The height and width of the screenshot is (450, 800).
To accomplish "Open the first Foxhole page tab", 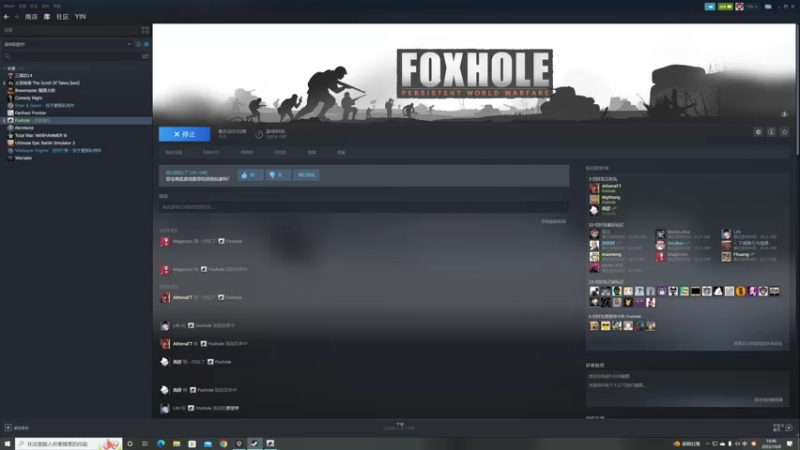I will pyautogui.click(x=174, y=153).
